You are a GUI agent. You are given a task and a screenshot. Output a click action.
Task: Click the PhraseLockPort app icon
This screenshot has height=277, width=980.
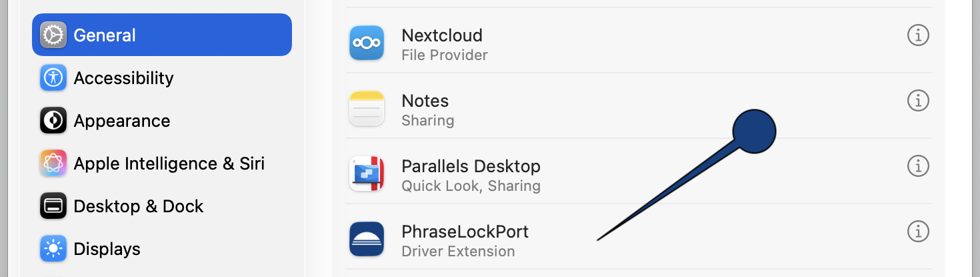click(x=367, y=239)
